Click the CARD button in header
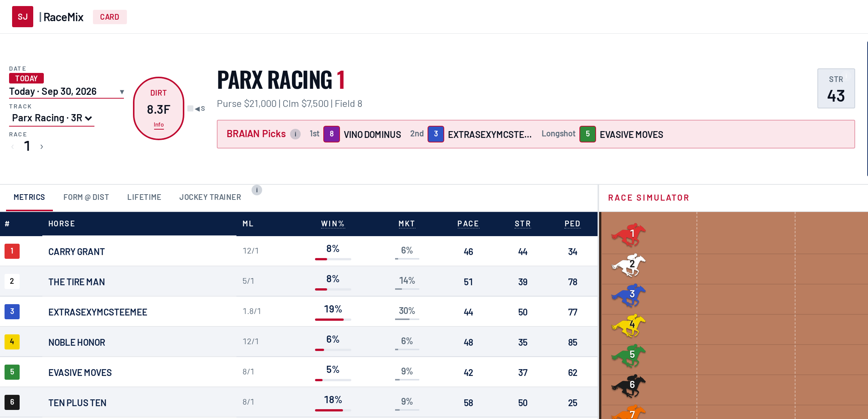This screenshot has height=419, width=868. (x=110, y=17)
